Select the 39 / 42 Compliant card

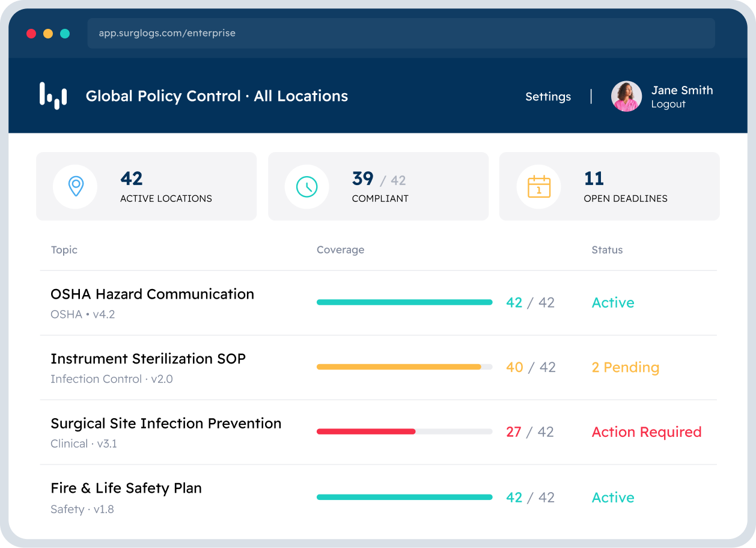(x=378, y=186)
